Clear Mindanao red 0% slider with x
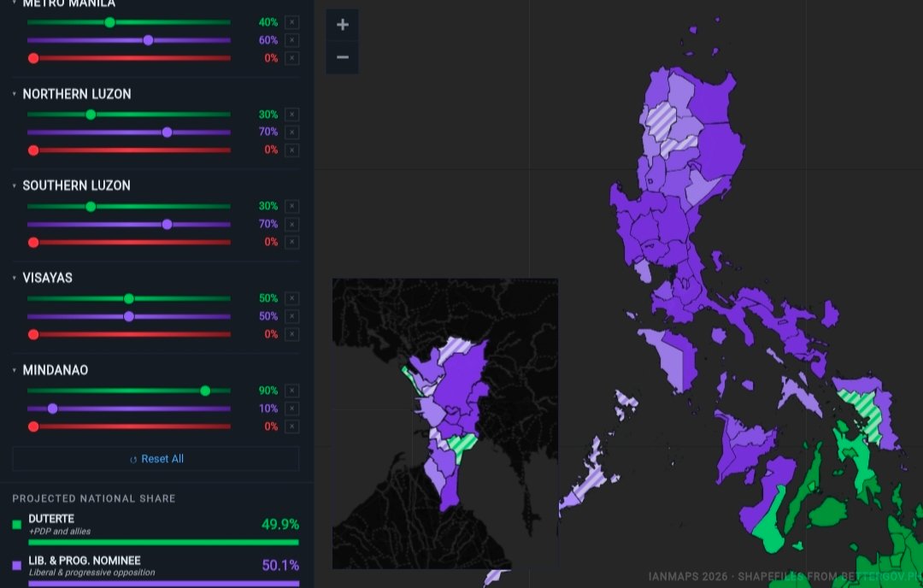The image size is (923, 588). pos(292,426)
